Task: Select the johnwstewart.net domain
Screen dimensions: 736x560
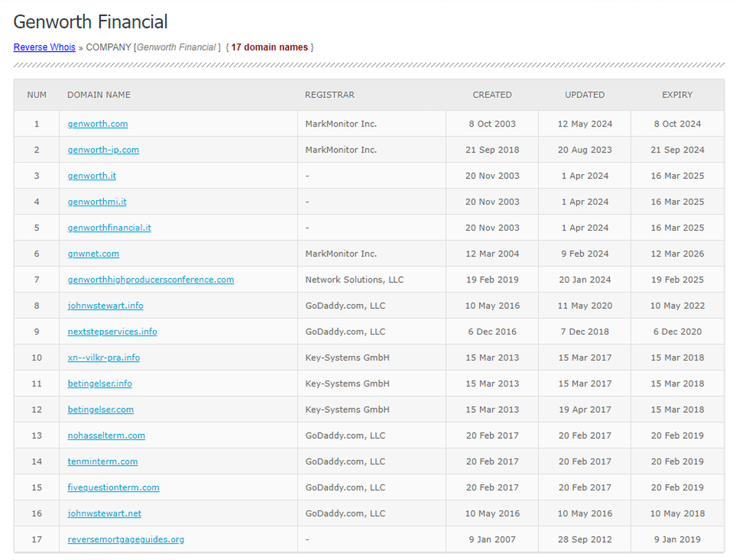Action: pyautogui.click(x=103, y=513)
